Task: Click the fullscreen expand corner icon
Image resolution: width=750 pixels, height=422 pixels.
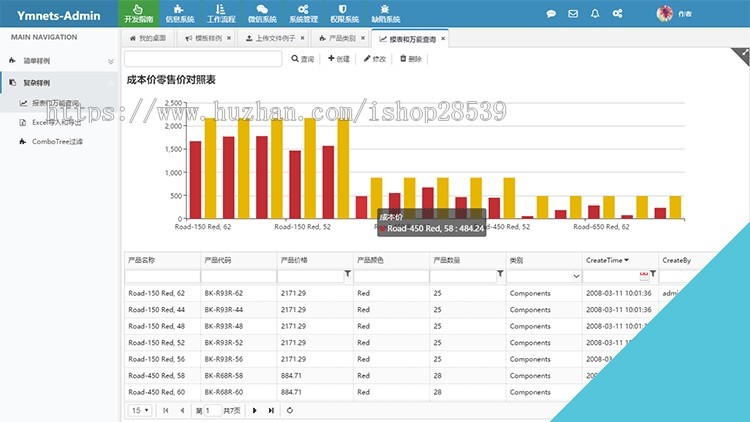Action: coord(743,55)
